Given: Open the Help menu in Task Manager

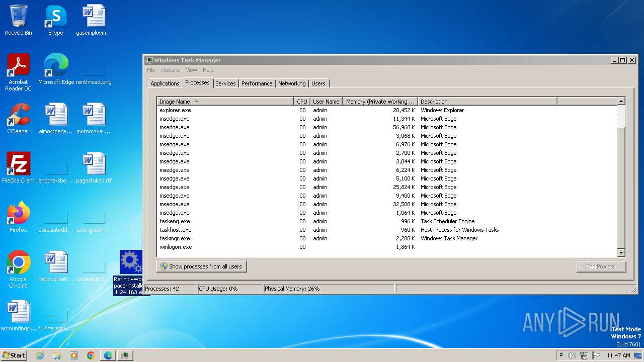Looking at the screenshot, I should (x=208, y=70).
